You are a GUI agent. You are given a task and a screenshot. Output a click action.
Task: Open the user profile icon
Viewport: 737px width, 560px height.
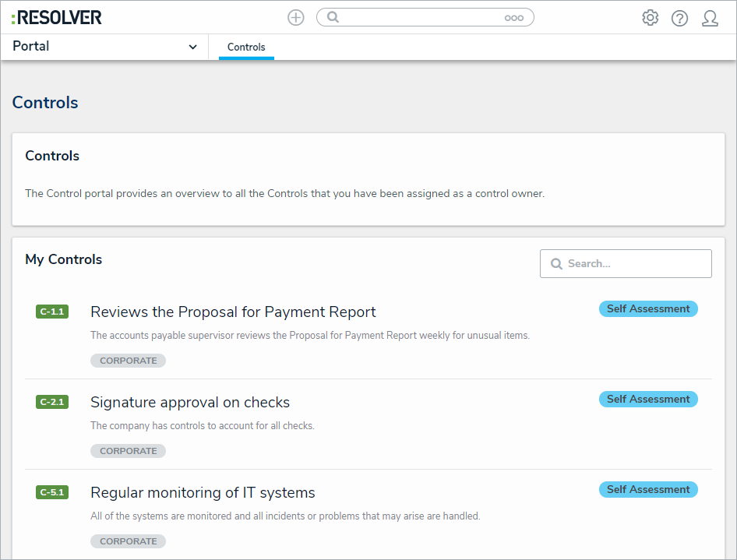[710, 18]
